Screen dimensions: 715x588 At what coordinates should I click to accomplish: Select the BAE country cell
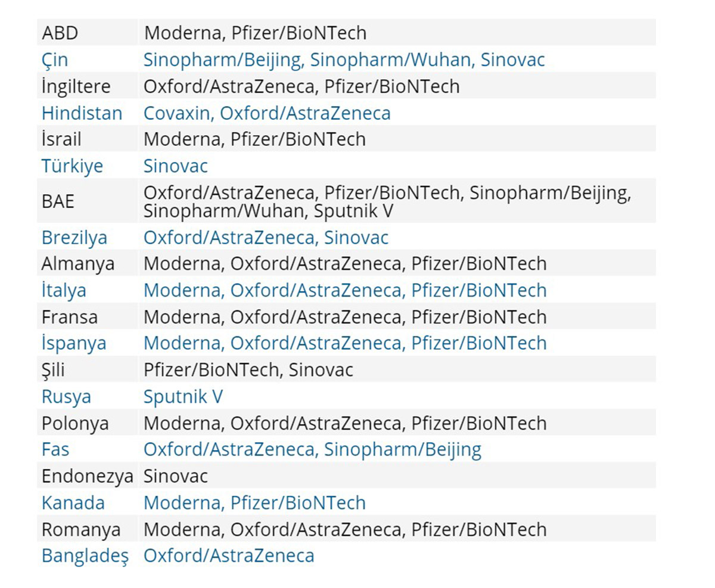58,201
